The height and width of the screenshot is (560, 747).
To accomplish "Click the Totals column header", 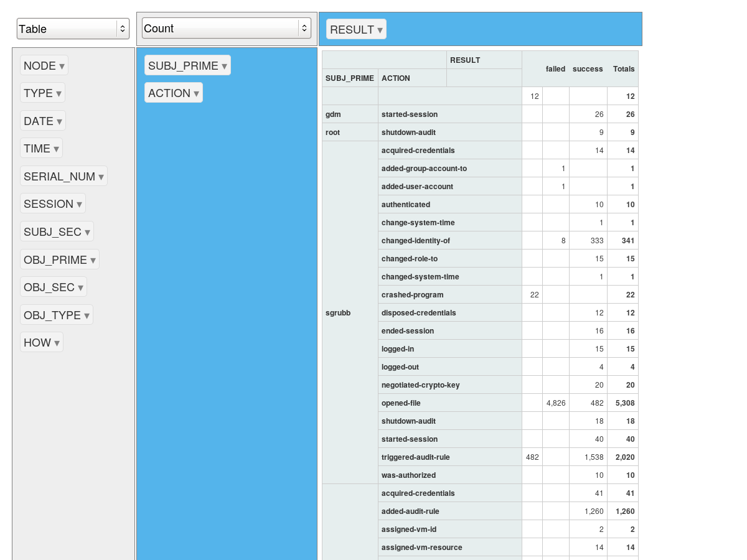I will pyautogui.click(x=623, y=69).
